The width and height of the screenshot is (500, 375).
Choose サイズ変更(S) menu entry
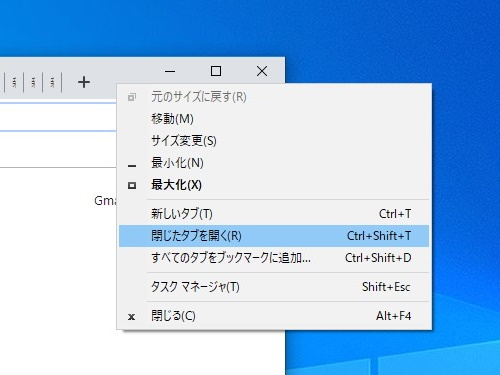click(x=274, y=141)
